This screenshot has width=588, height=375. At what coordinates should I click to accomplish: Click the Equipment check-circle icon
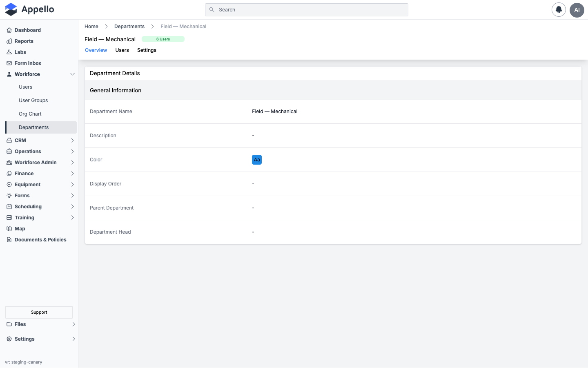click(9, 185)
